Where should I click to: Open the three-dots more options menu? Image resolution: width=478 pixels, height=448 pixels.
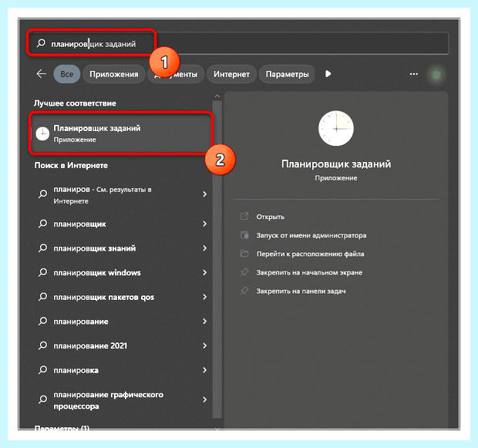(414, 74)
